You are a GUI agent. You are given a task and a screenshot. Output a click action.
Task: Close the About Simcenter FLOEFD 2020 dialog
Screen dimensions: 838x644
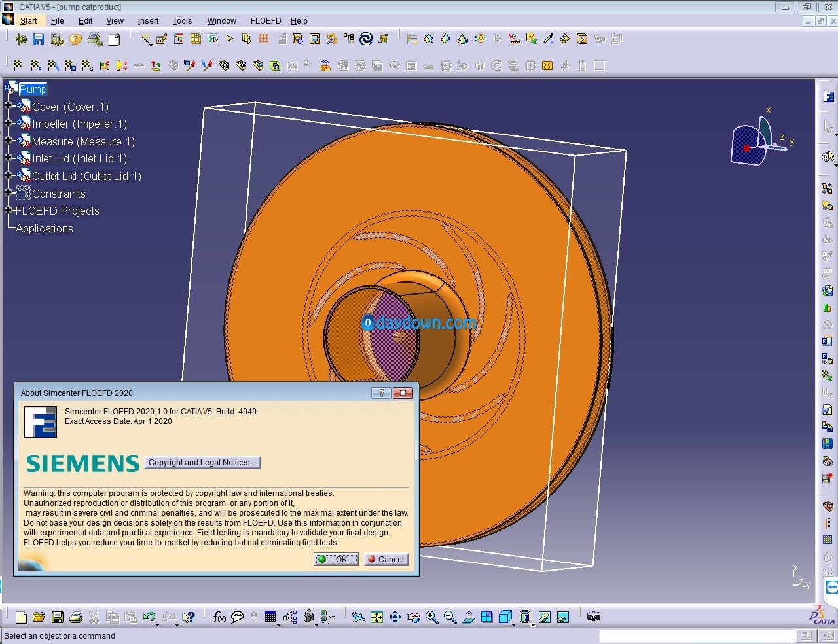coord(403,393)
